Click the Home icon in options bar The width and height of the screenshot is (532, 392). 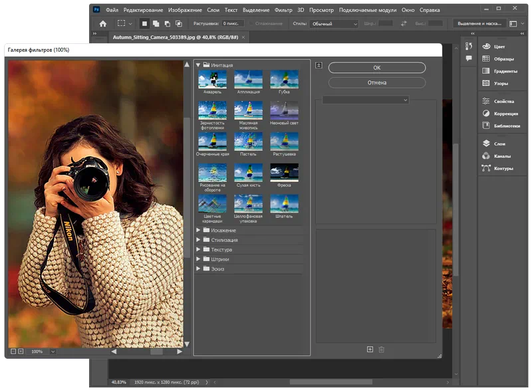pyautogui.click(x=102, y=24)
